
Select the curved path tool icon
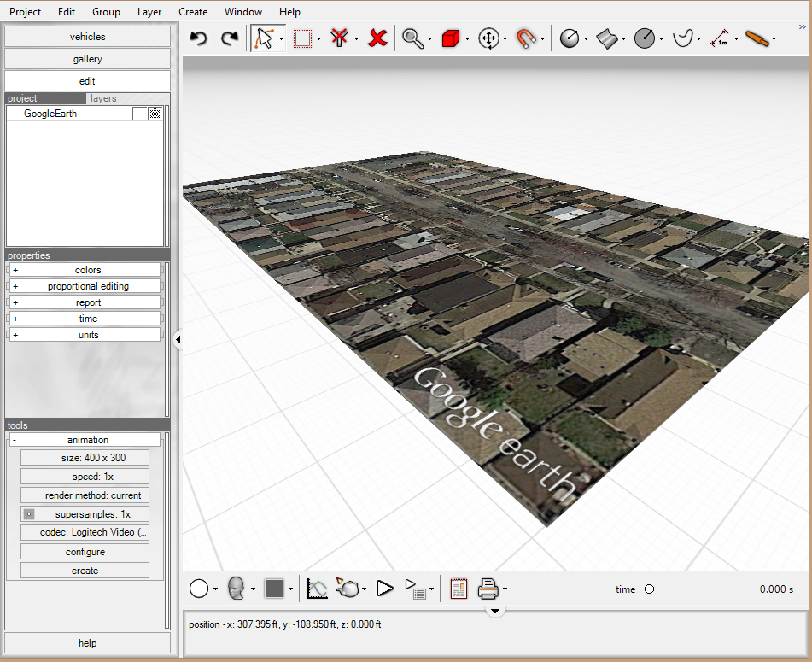682,38
